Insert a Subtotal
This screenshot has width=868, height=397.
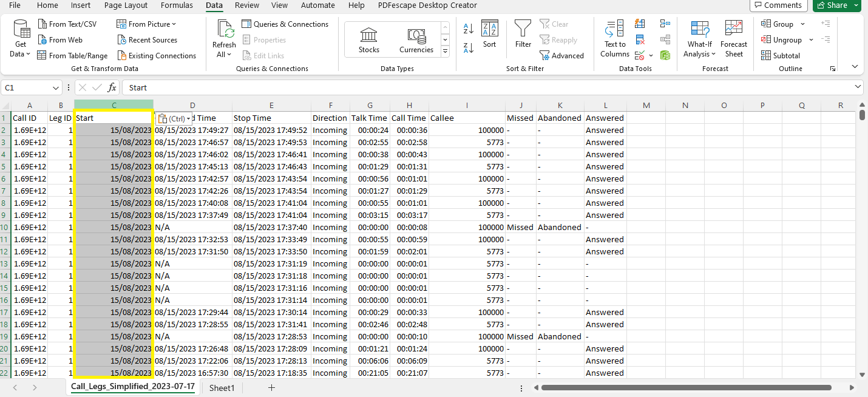point(781,56)
